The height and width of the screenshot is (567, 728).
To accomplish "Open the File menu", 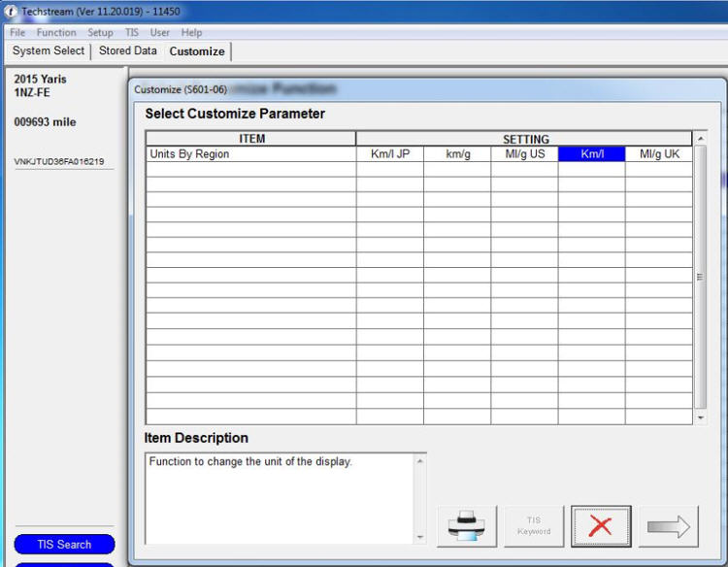I will (x=17, y=32).
